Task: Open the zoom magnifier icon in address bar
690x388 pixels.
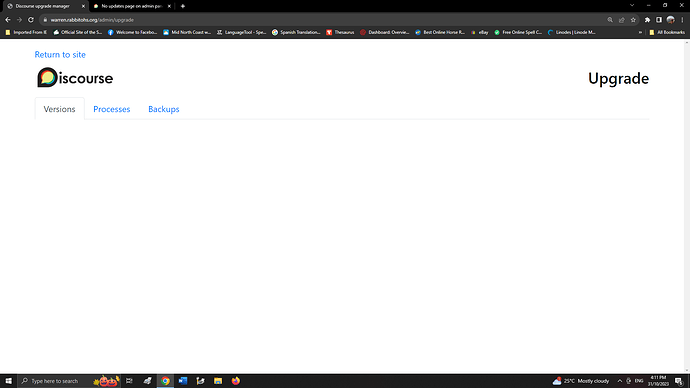Action: [610, 20]
